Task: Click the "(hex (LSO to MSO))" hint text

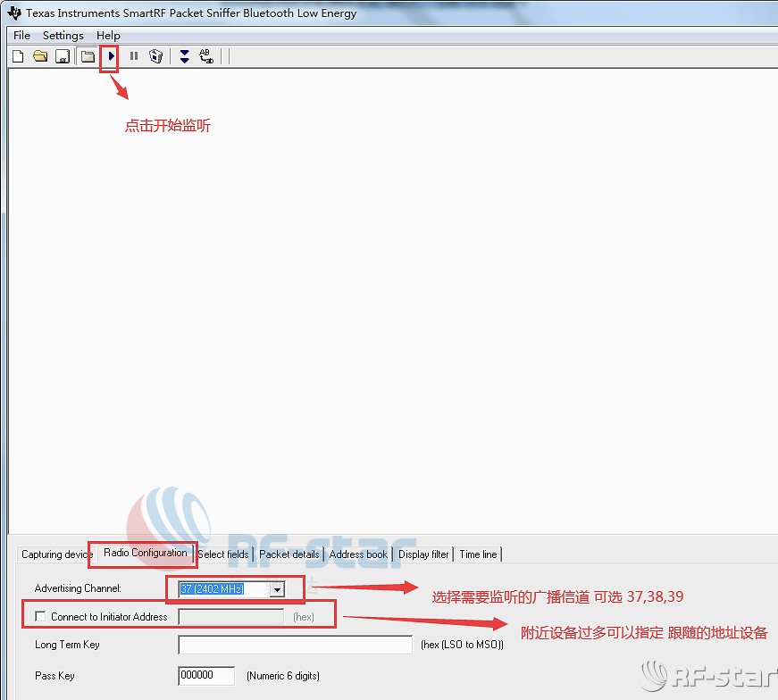Action: click(462, 645)
